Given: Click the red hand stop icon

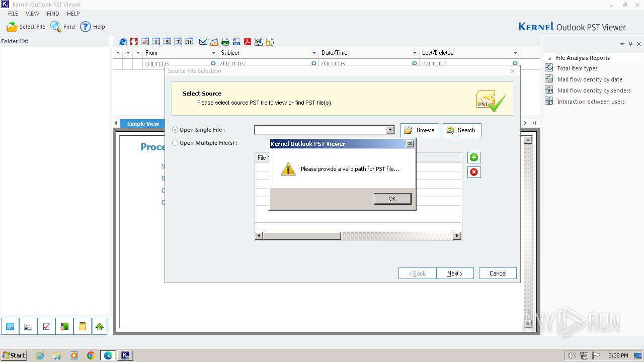Looking at the screenshot, I should click(134, 42).
